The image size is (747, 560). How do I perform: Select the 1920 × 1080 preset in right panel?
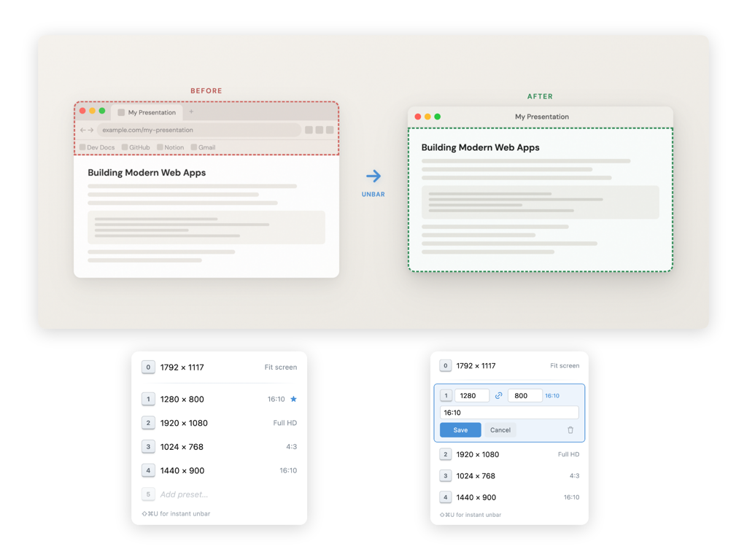pyautogui.click(x=509, y=454)
